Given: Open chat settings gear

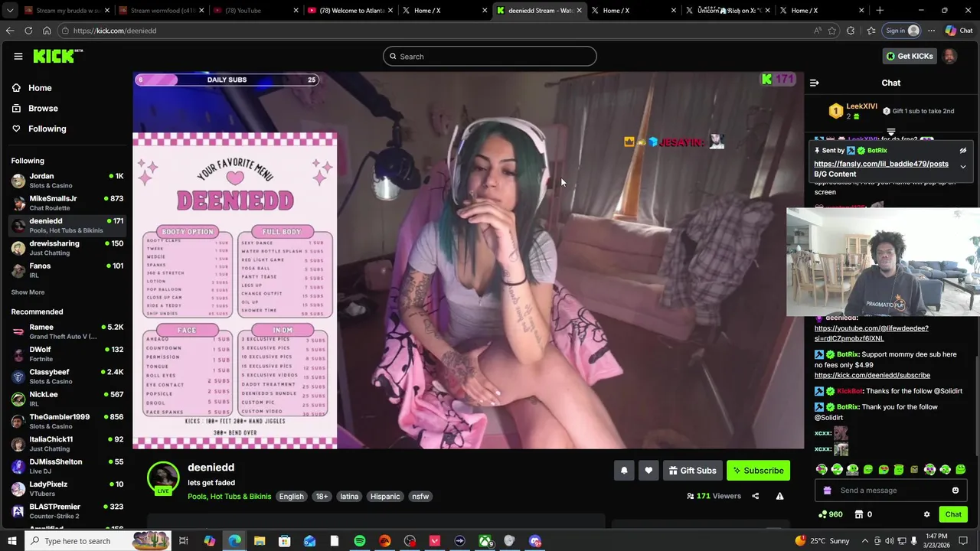Looking at the screenshot, I should tap(926, 514).
